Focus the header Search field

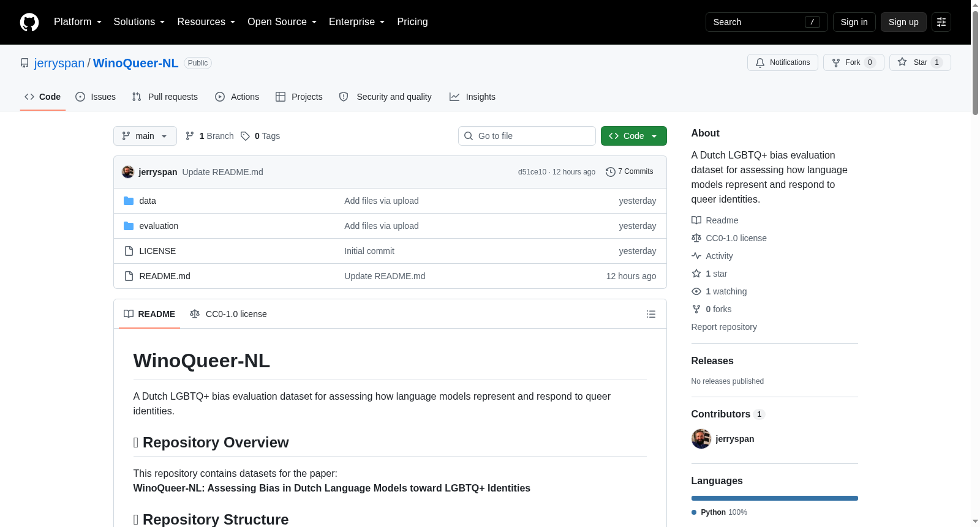coord(767,22)
